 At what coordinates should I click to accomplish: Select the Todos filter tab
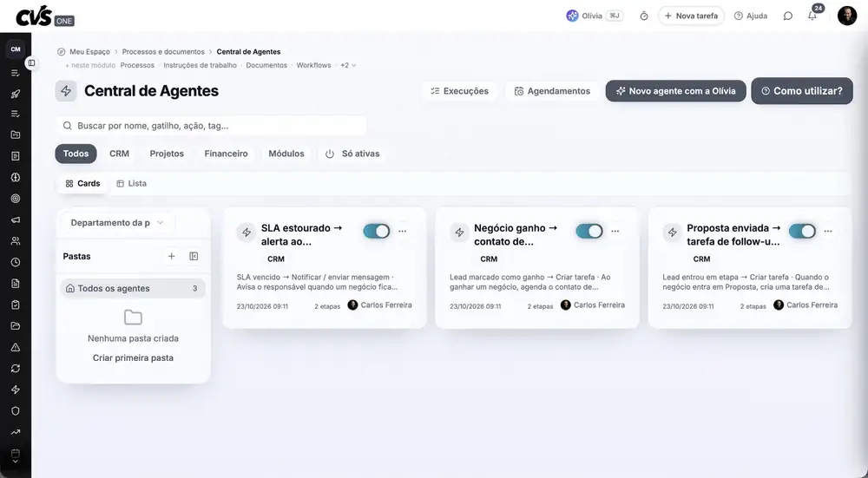pyautogui.click(x=76, y=154)
